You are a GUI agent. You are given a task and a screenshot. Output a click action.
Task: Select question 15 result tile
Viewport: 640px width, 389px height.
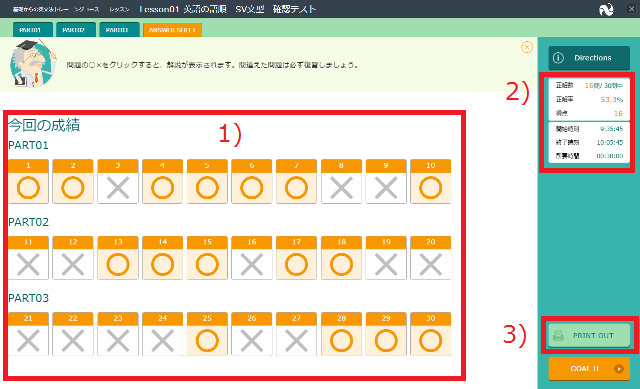207,258
